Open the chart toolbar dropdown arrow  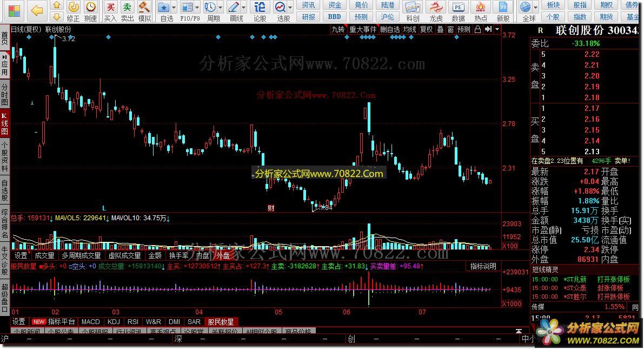pyautogui.click(x=497, y=29)
